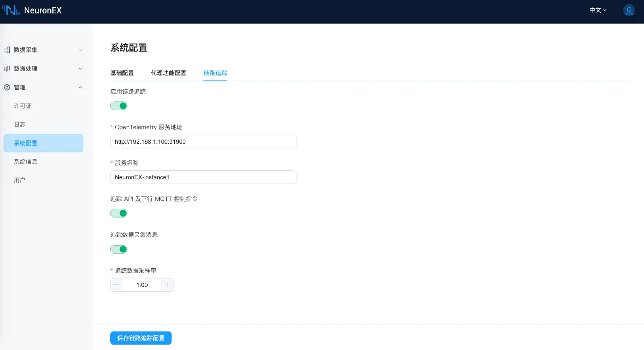Open 系统信息 from the sidebar
The width and height of the screenshot is (644, 350).
[x=26, y=161]
